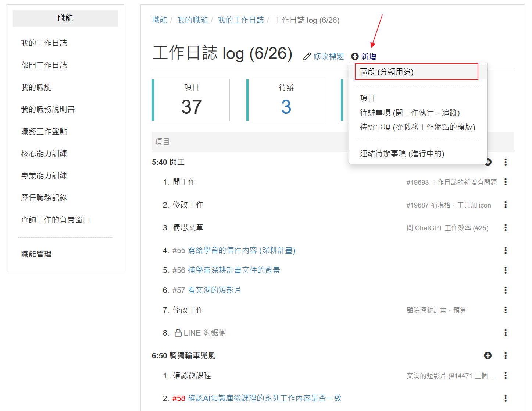Open #55 寫給學會的信件內容 link

[234, 251]
